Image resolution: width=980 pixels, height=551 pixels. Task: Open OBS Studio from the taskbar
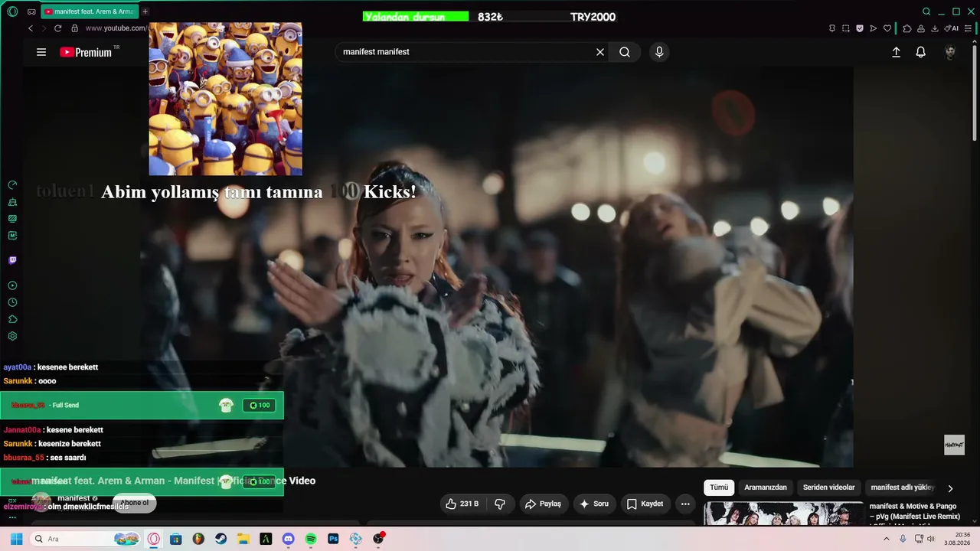[x=378, y=539]
